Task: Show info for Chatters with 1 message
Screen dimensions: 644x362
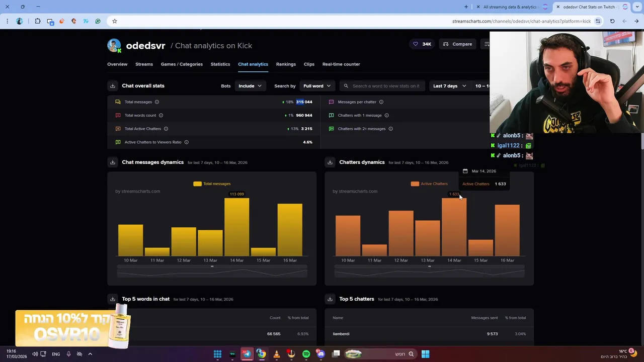Action: pos(386,116)
